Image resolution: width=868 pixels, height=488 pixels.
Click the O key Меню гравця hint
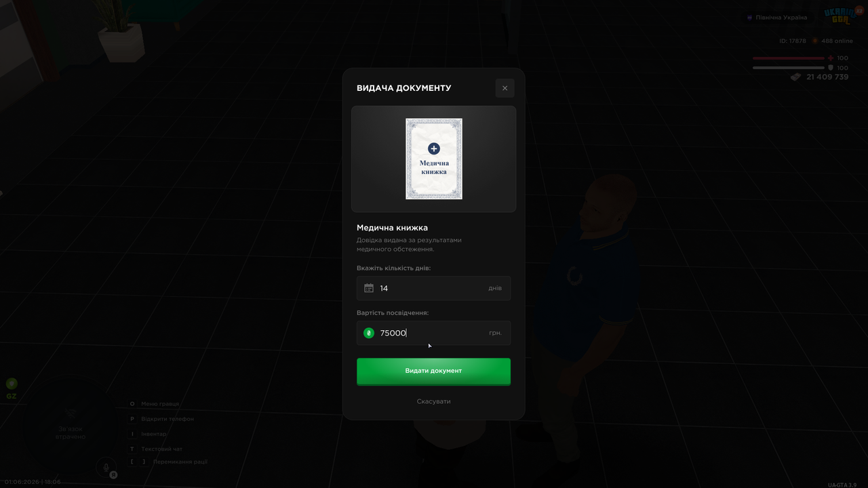coord(155,404)
